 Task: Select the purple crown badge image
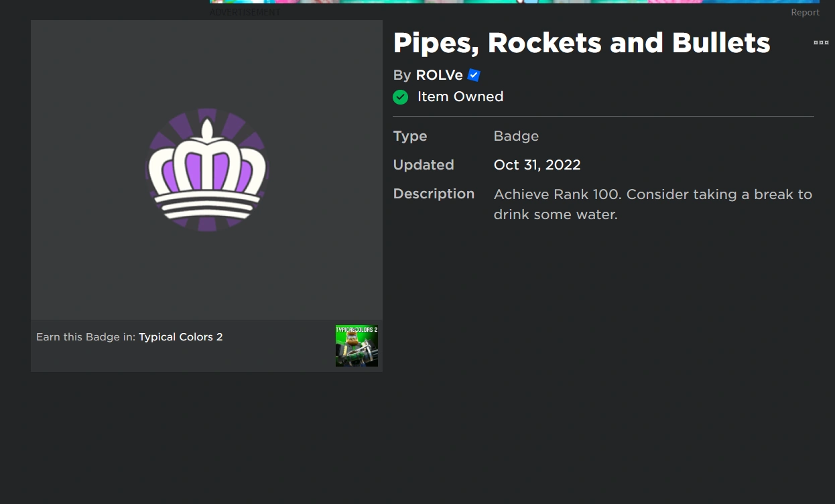[x=206, y=170]
